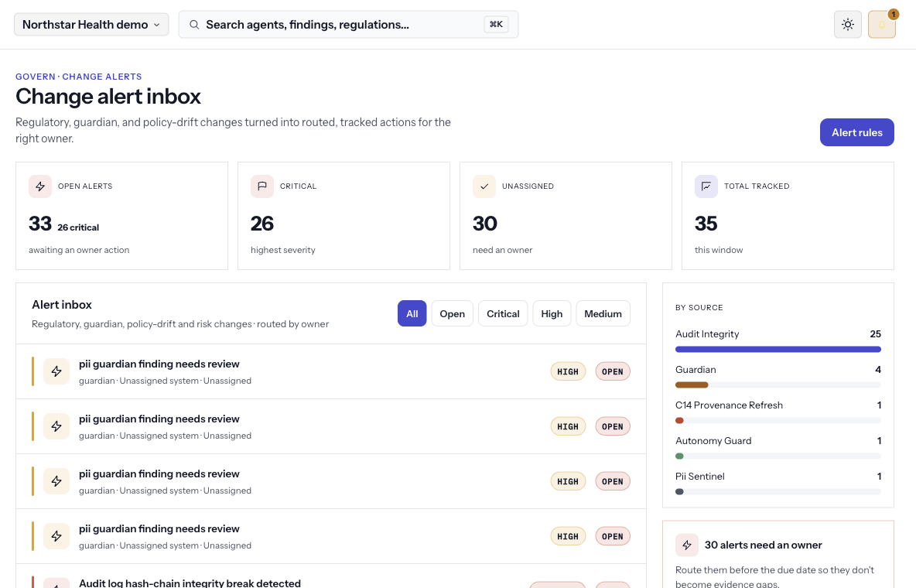This screenshot has width=916, height=588.
Task: Click the Critical flag icon
Action: [x=262, y=186]
